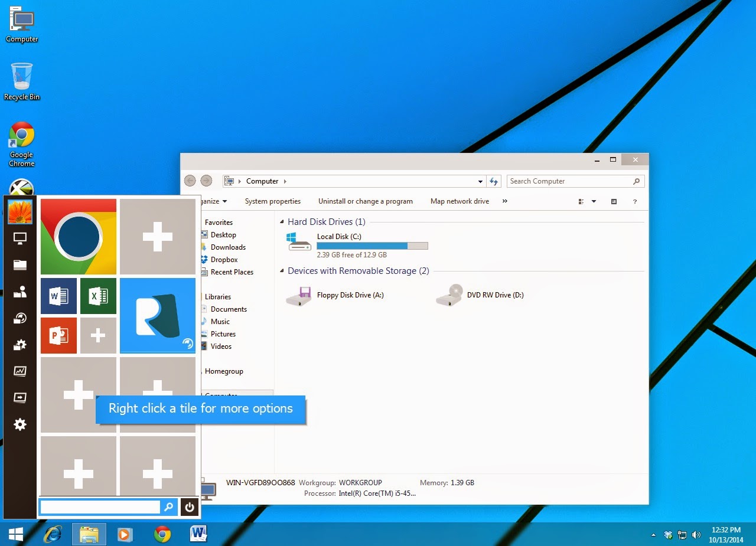
Task: Expand the address bar history dropdown
Action: (480, 182)
